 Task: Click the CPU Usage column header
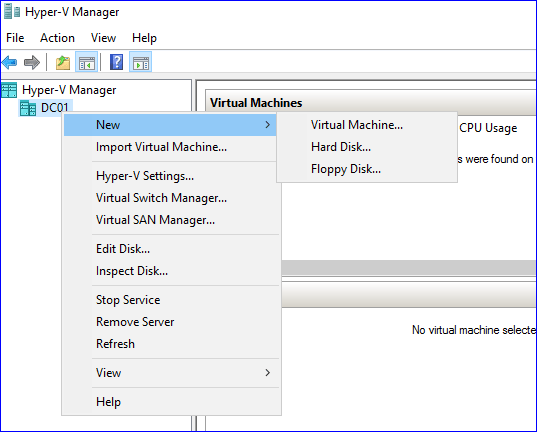point(488,128)
